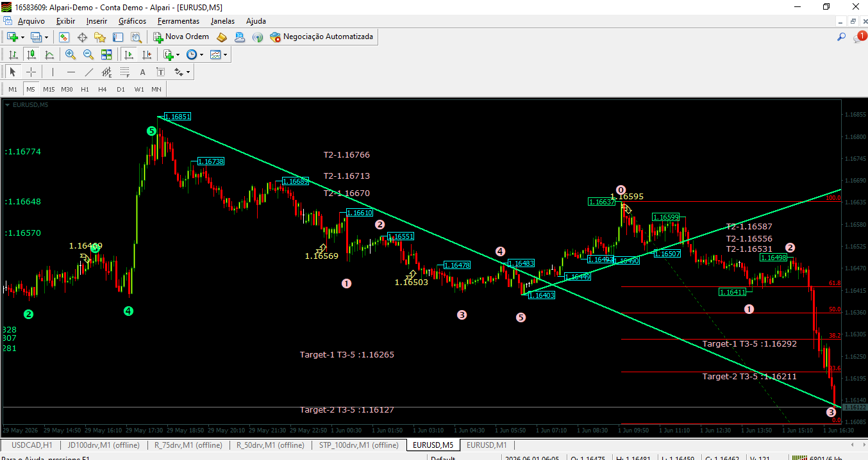Click the Nova Ordem button
Viewport: 868px width, 460px height.
[181, 37]
